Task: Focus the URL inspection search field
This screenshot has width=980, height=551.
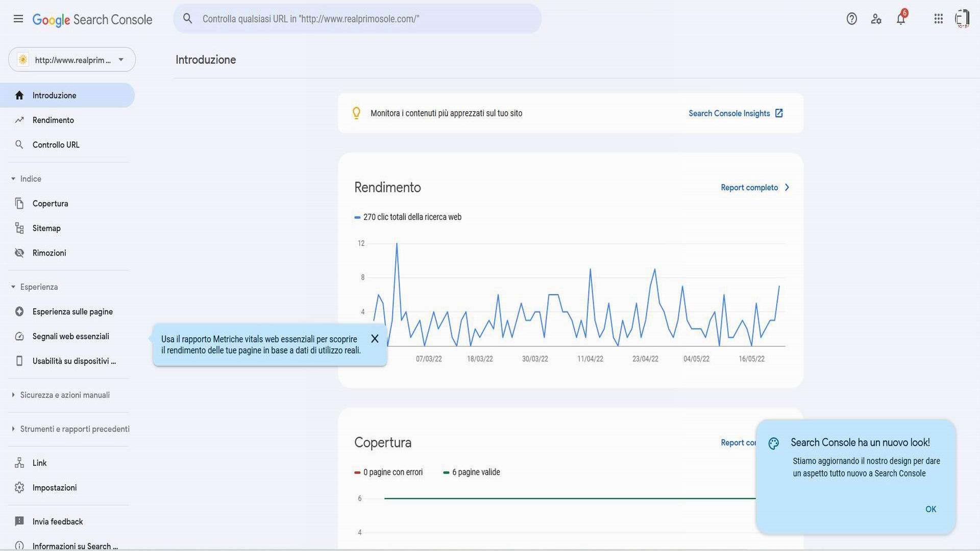Action: 357,19
